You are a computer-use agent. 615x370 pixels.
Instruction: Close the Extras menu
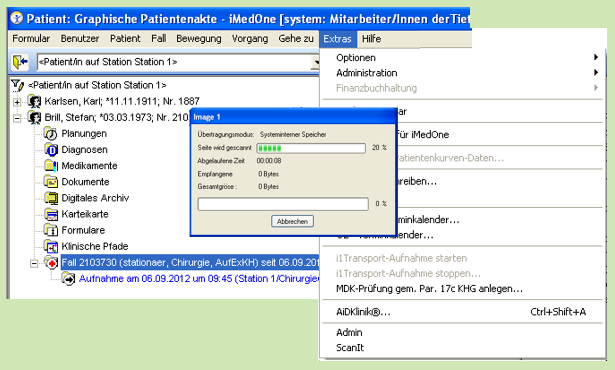coord(337,38)
